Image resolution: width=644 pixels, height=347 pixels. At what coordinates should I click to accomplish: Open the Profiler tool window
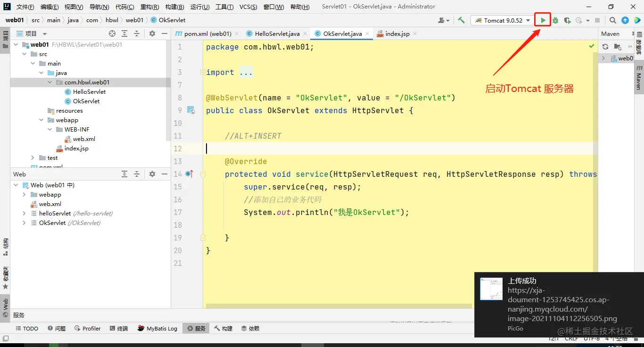[x=88, y=329]
